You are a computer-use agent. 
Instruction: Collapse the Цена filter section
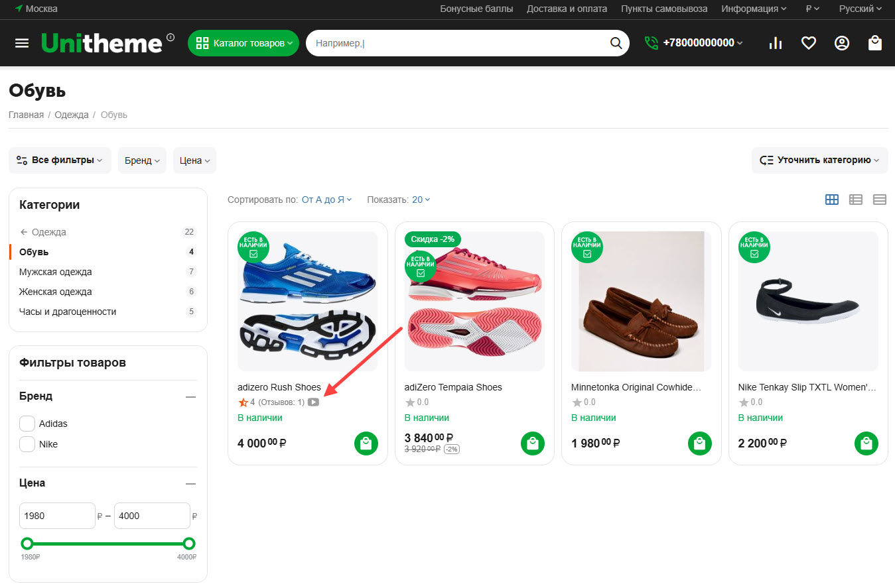coord(191,483)
